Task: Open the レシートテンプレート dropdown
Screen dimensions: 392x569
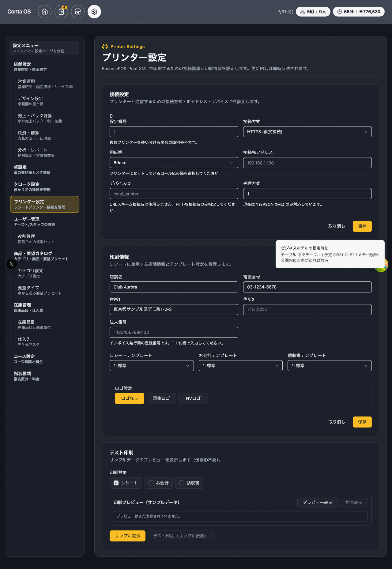Action: click(152, 366)
